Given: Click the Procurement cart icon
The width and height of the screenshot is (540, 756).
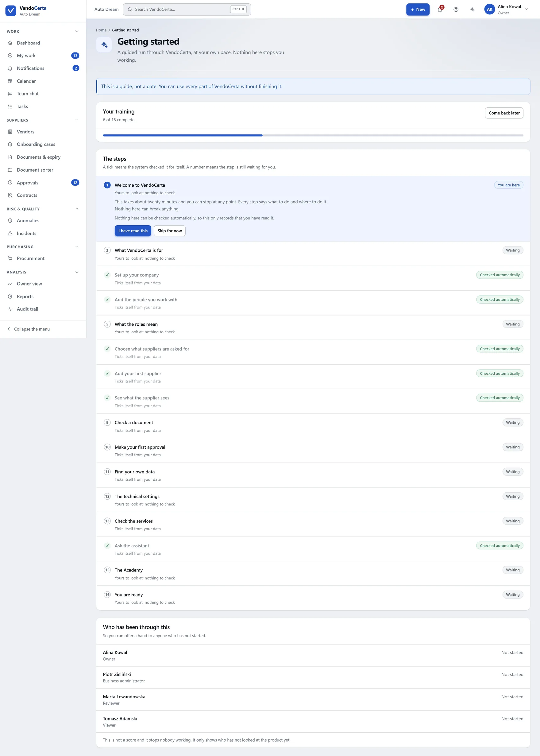Looking at the screenshot, I should pos(10,258).
